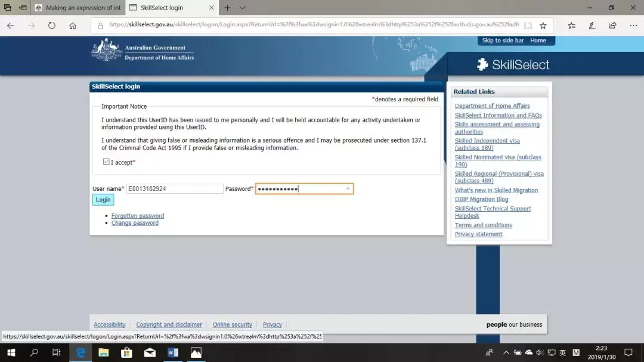The image size is (644, 362).
Task: Click the People icon in system tray
Action: coord(489,352)
